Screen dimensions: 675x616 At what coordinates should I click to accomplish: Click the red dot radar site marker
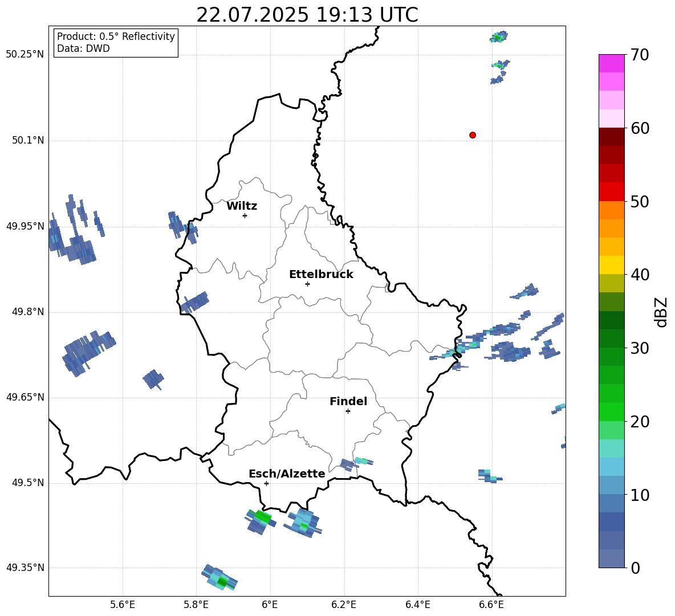[x=472, y=135]
